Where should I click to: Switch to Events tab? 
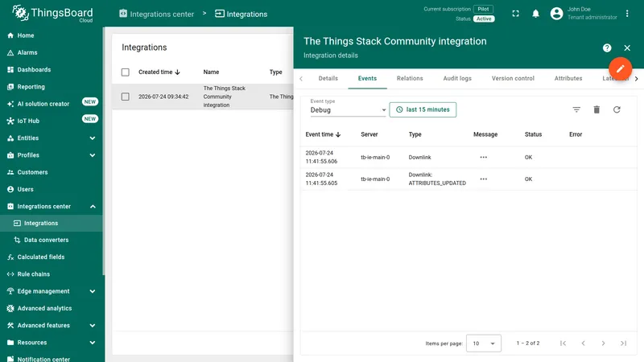[367, 78]
